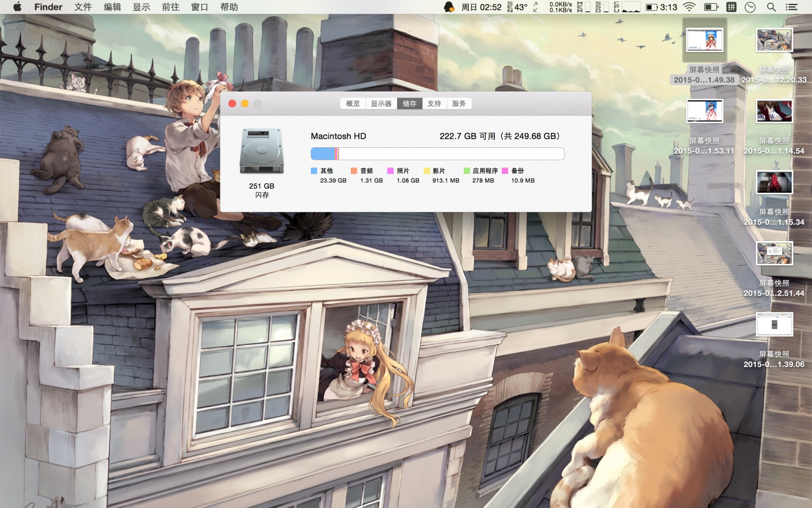Viewport: 812px width, 508px height.
Task: Select the 储存 tab
Action: point(410,103)
